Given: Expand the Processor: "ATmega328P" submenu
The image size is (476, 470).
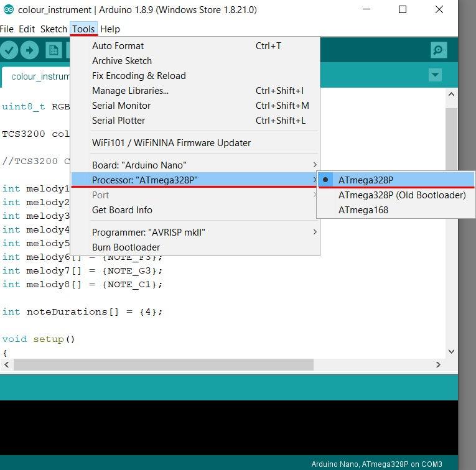Looking at the screenshot, I should (195, 180).
